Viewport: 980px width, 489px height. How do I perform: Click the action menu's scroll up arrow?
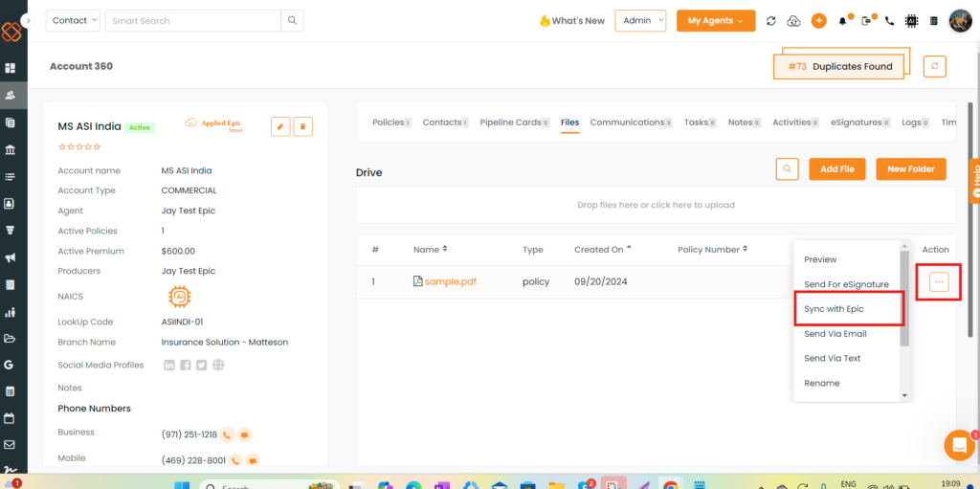[904, 245]
